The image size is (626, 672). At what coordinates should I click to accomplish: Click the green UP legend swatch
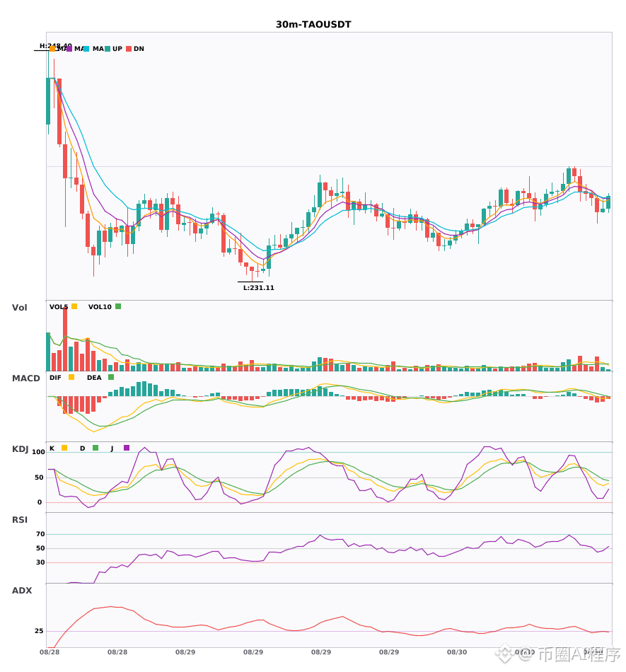coord(108,49)
